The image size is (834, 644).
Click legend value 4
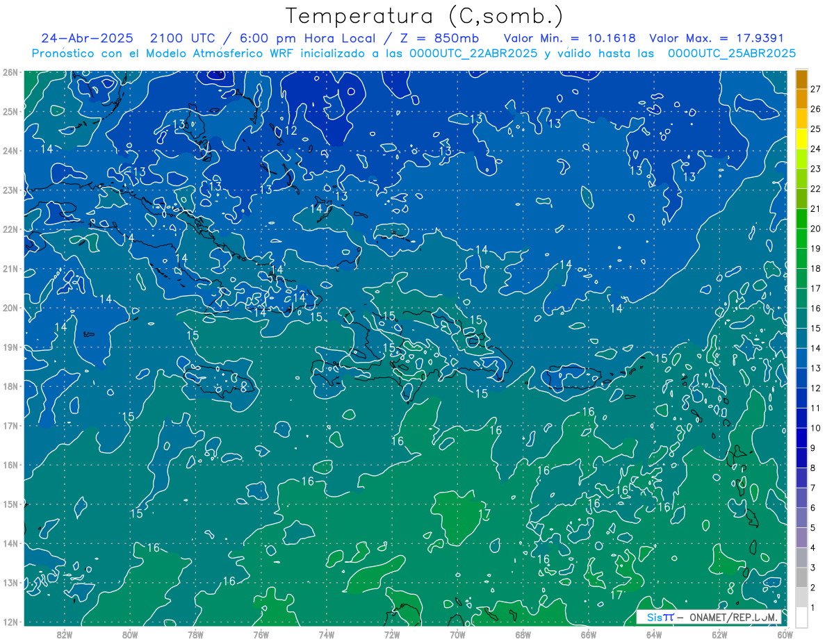pos(813,548)
